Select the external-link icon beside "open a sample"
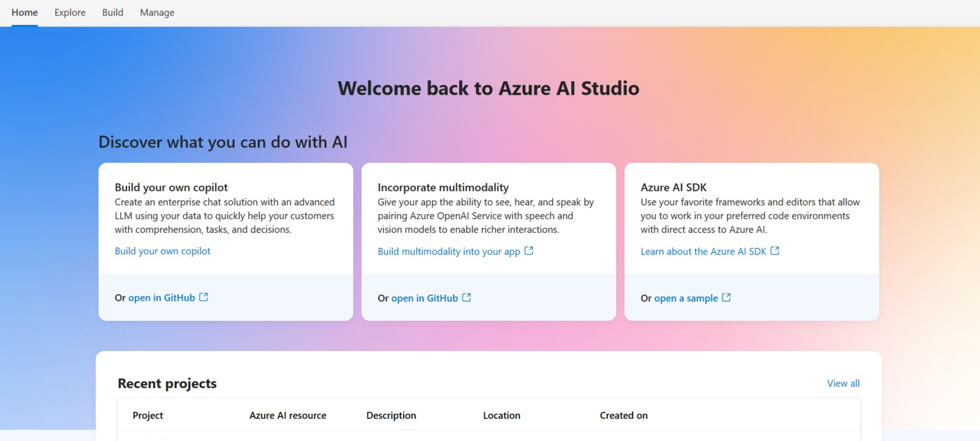Screen dimensions: 980x441 coord(726,297)
